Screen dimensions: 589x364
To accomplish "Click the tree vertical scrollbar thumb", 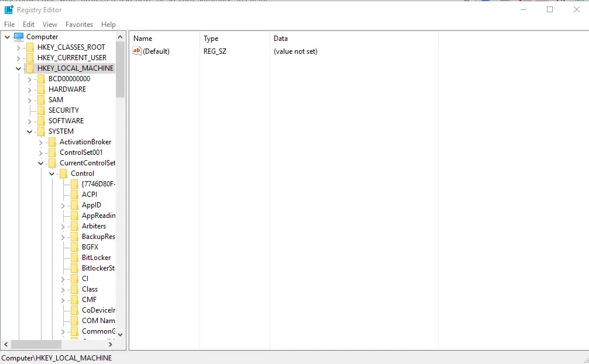I will (x=120, y=70).
